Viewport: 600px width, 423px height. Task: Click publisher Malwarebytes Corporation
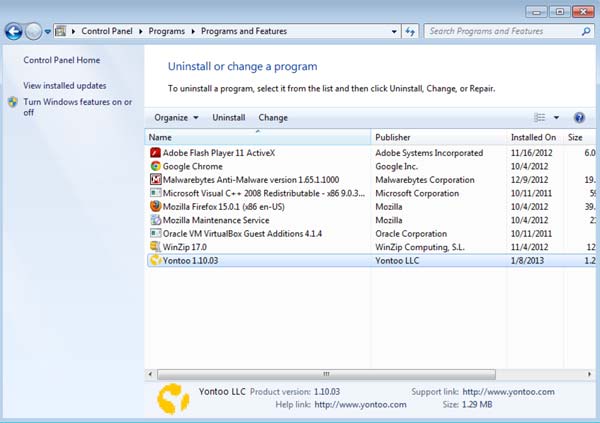425,180
